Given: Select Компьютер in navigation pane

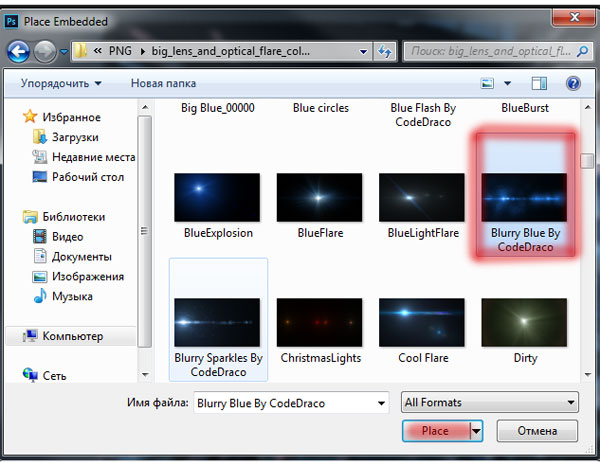Looking at the screenshot, I should pyautogui.click(x=72, y=336).
